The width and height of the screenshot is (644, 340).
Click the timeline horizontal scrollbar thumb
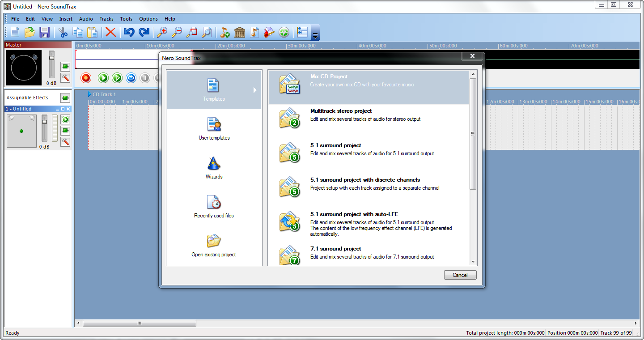pos(140,323)
